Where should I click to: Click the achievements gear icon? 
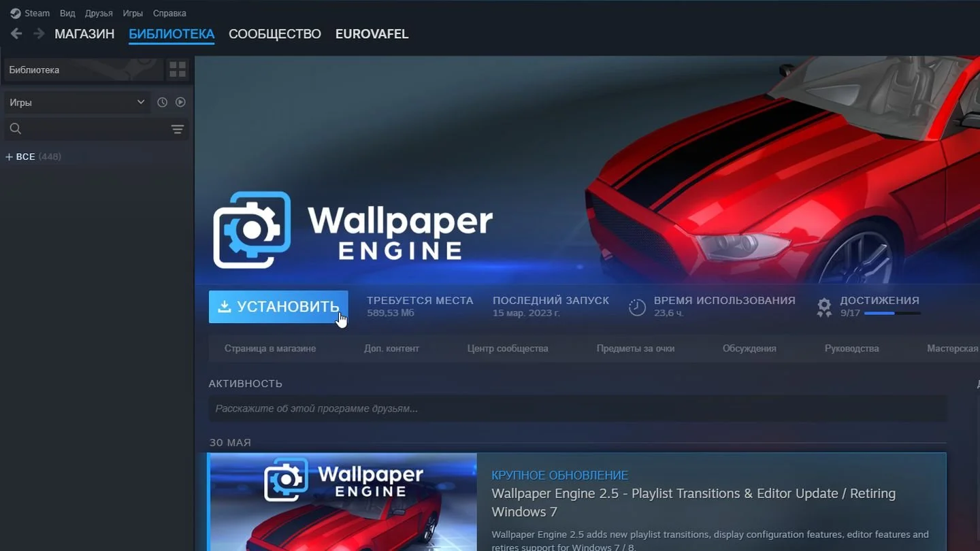(x=824, y=307)
